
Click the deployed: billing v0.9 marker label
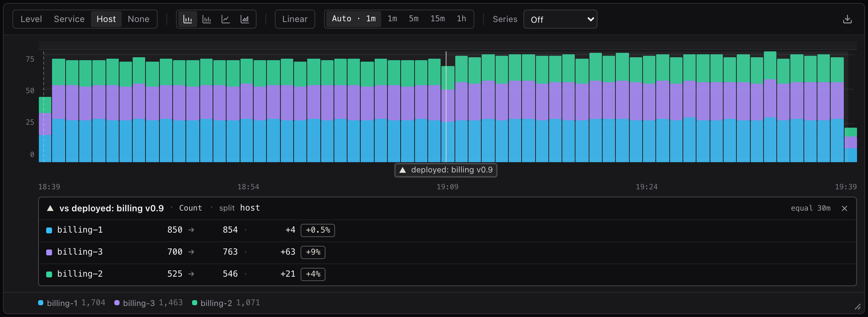point(446,170)
